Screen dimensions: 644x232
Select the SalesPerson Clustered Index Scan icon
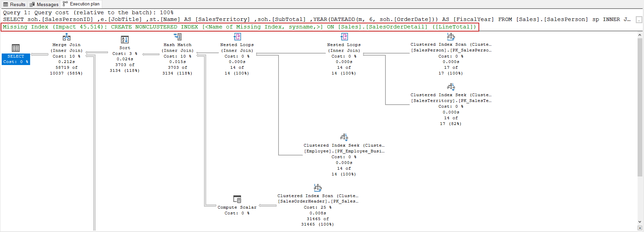[x=451, y=37]
